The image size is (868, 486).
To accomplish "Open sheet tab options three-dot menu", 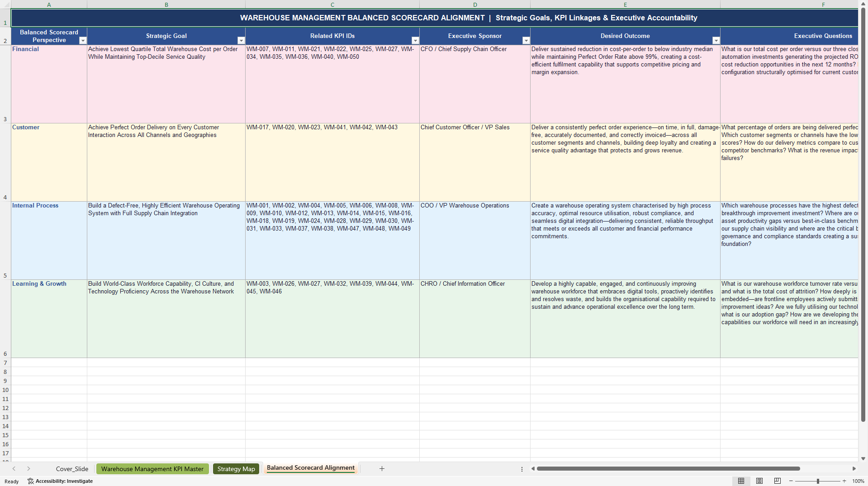I will coord(522,469).
